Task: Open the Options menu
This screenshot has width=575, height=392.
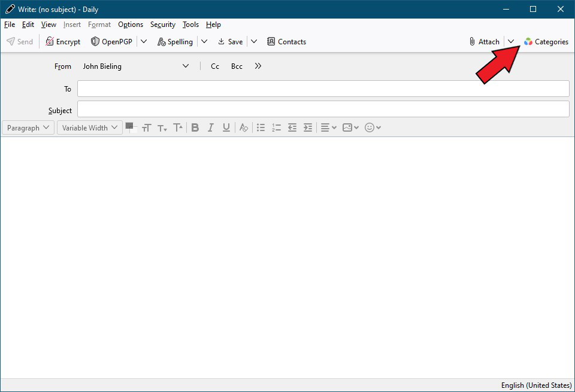Action: coord(131,25)
